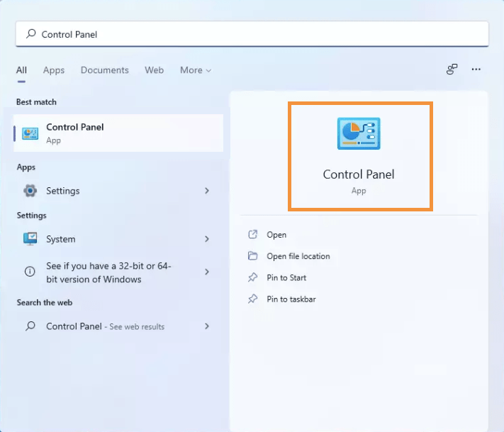The width and height of the screenshot is (504, 432).
Task: Open Control Panel best match result
Action: pyautogui.click(x=118, y=133)
